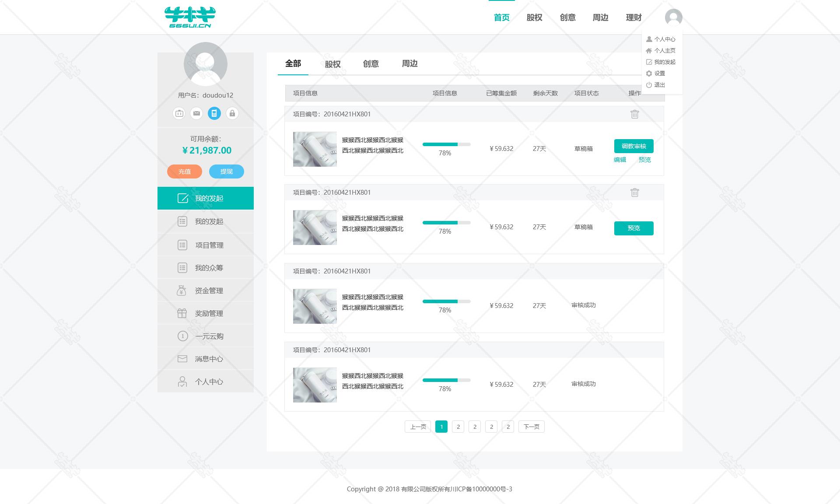This screenshot has height=504, width=840.
Task: Select the 全部 tab in the project list
Action: (293, 63)
